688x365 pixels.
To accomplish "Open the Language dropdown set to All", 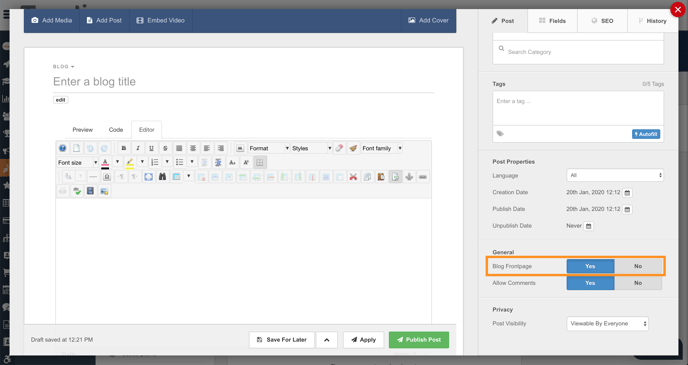I will pos(615,175).
